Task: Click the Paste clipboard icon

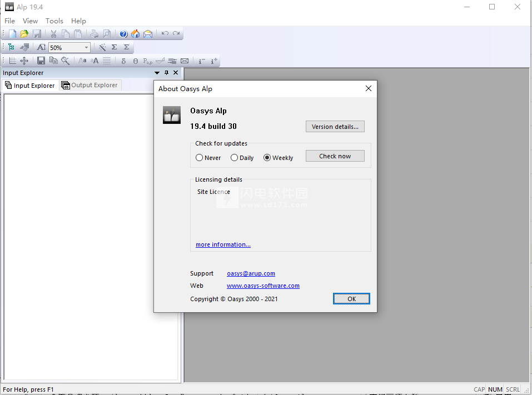Action: (78, 33)
